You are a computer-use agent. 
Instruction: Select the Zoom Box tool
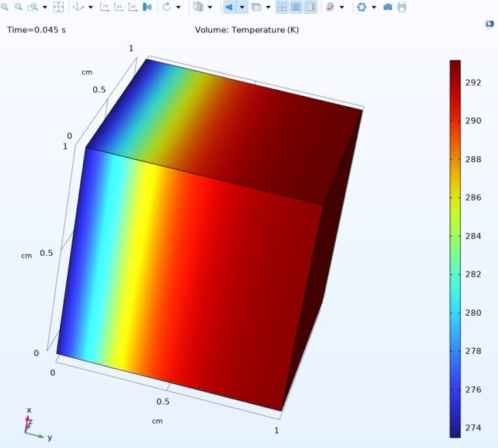tap(33, 7)
